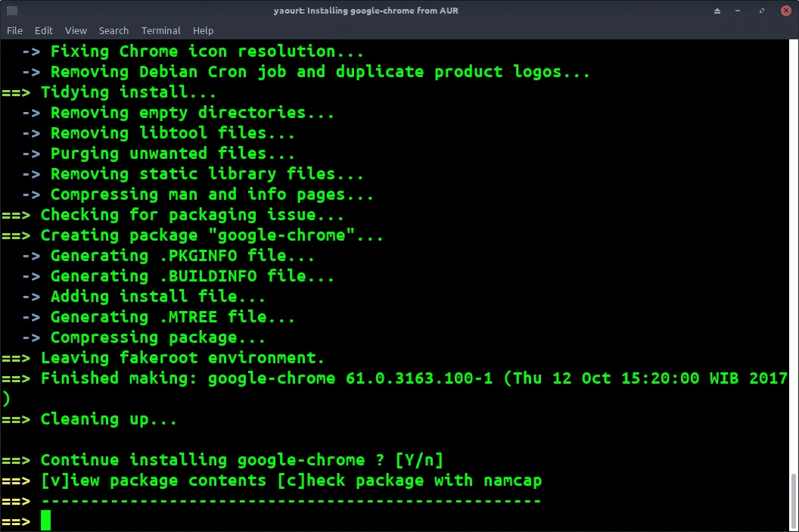Image resolution: width=799 pixels, height=532 pixels.
Task: Click the "[c]heck package with namcap" text
Action: coord(409,481)
